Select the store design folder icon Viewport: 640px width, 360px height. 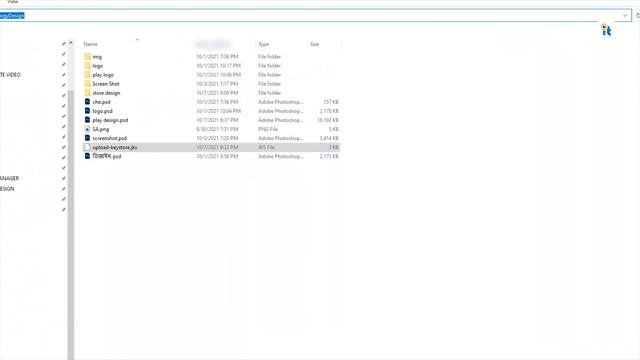click(x=87, y=93)
